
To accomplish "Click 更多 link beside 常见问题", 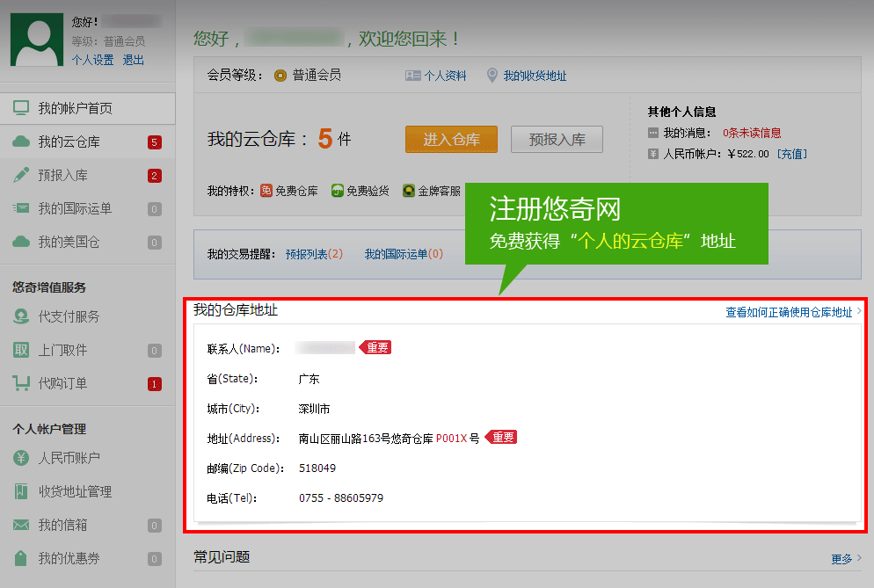I will pyautogui.click(x=841, y=558).
